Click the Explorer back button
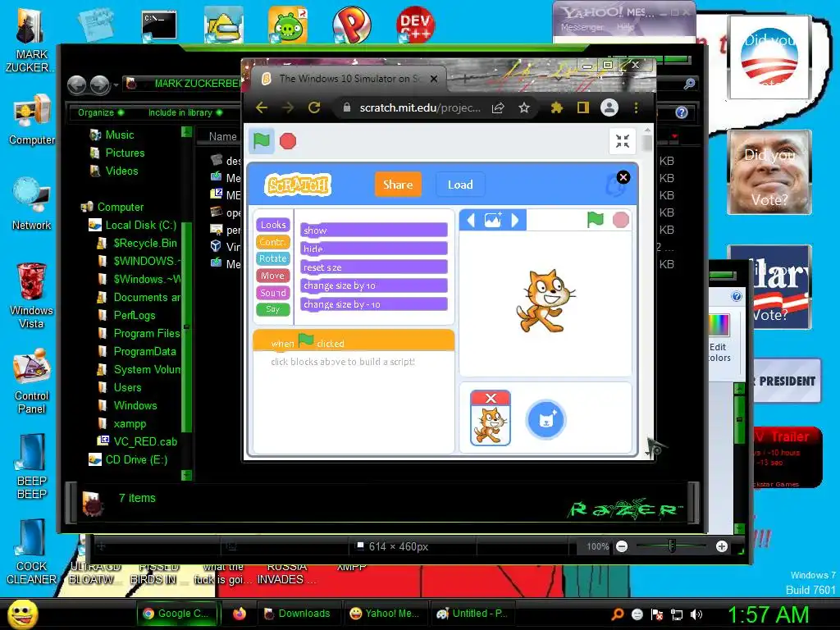Image resolution: width=840 pixels, height=630 pixels. [76, 84]
